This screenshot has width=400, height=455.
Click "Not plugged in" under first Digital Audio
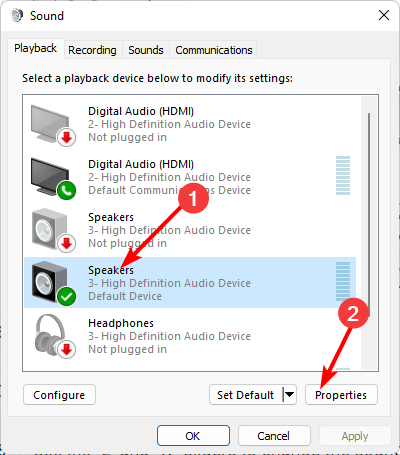[x=127, y=137]
